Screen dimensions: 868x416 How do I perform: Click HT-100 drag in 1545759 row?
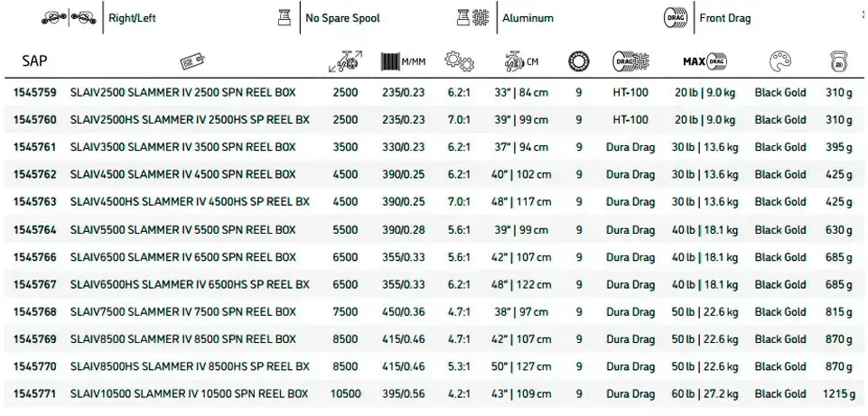tap(630, 92)
